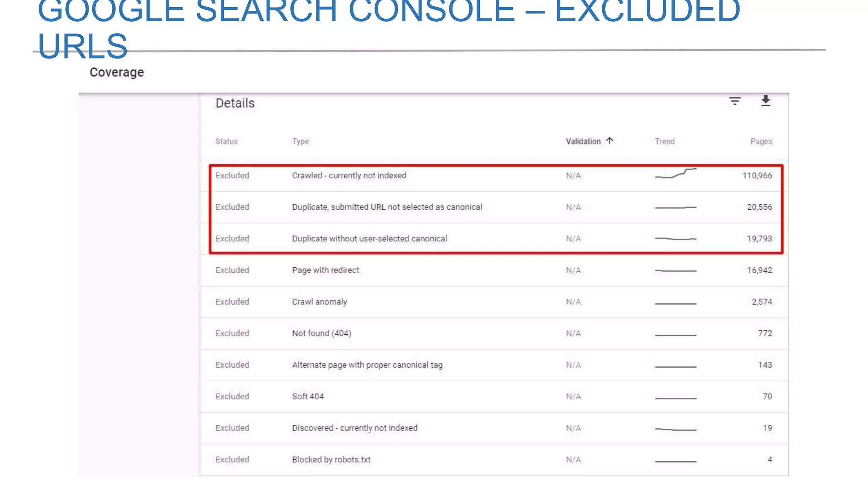The image size is (868, 488).
Task: Click trend sparkline for Duplicate without user-selected canonical
Action: (x=676, y=239)
